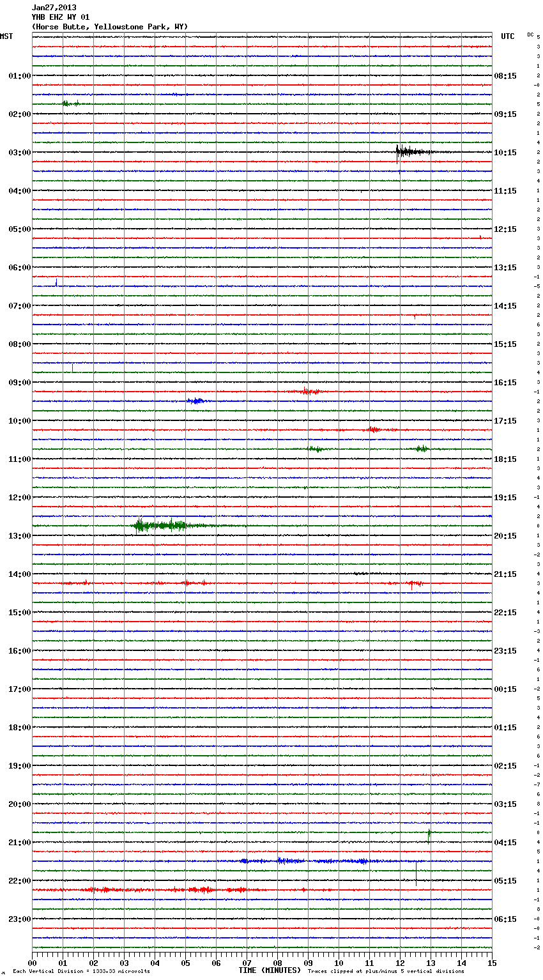543x980 pixels.
Task: Select the 05:00 MST time label
Action: click(20, 229)
